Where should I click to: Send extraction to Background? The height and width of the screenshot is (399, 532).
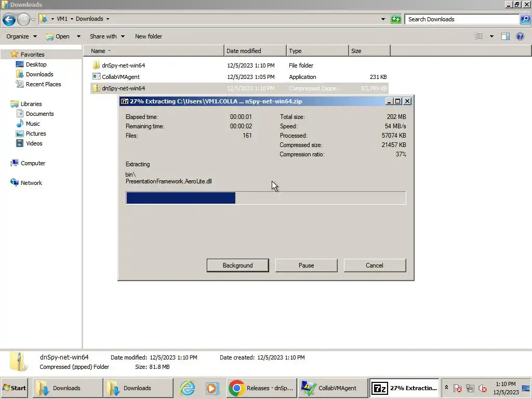tap(237, 265)
